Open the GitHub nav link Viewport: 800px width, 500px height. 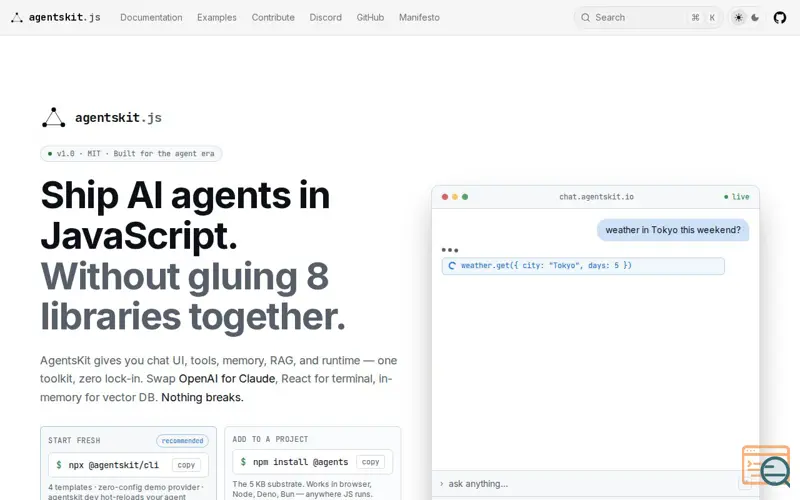(370, 17)
